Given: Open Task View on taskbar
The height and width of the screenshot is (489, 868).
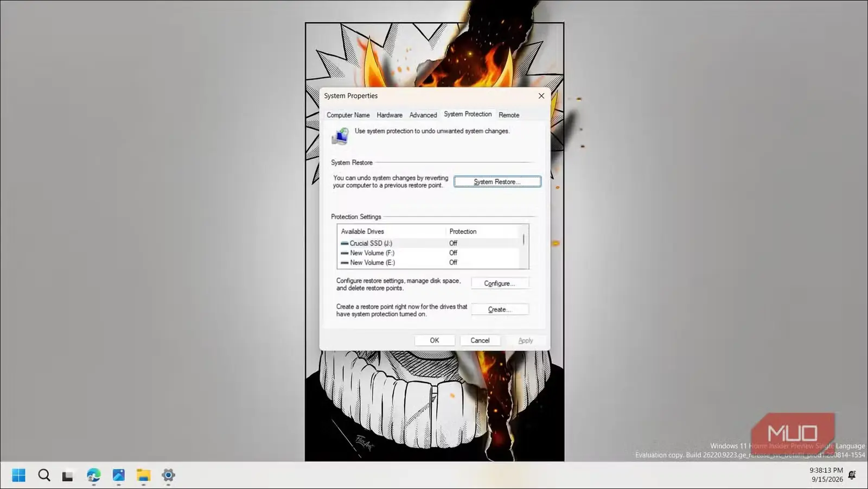Looking at the screenshot, I should [x=67, y=476].
